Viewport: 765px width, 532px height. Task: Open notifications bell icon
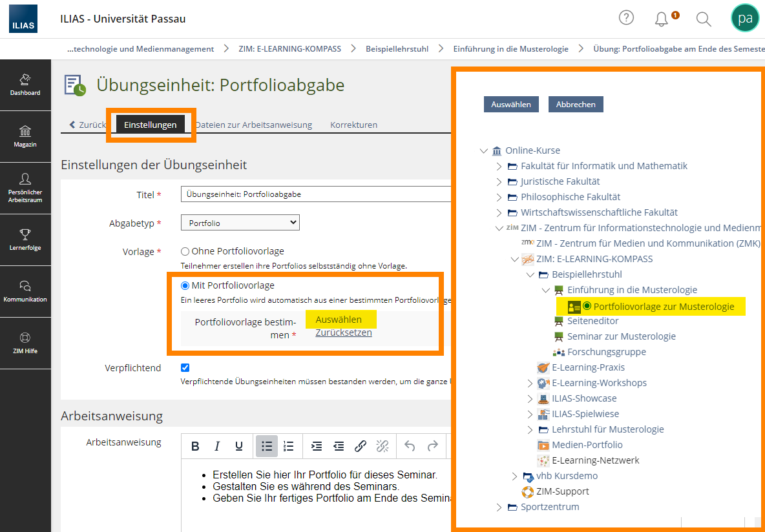(x=662, y=19)
